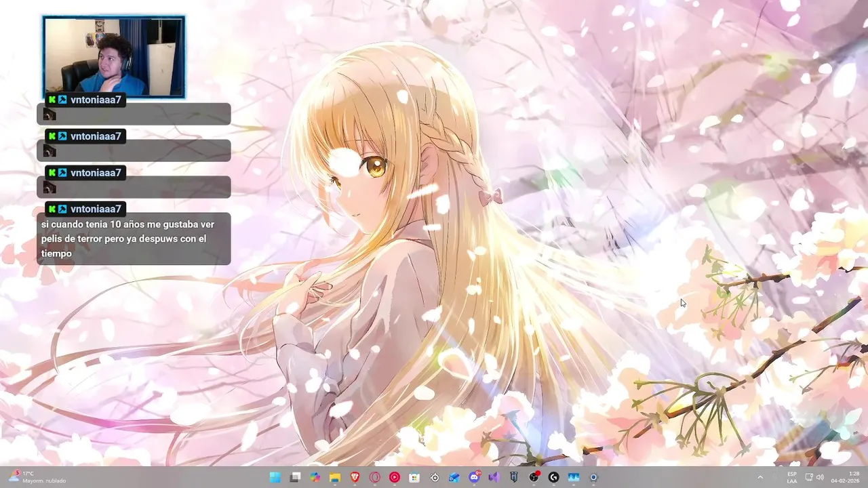Click the streamer webcam overlay

[113, 57]
